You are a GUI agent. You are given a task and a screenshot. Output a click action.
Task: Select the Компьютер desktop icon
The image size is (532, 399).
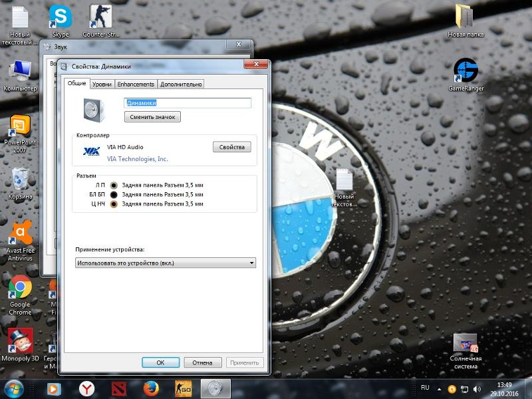click(x=20, y=76)
